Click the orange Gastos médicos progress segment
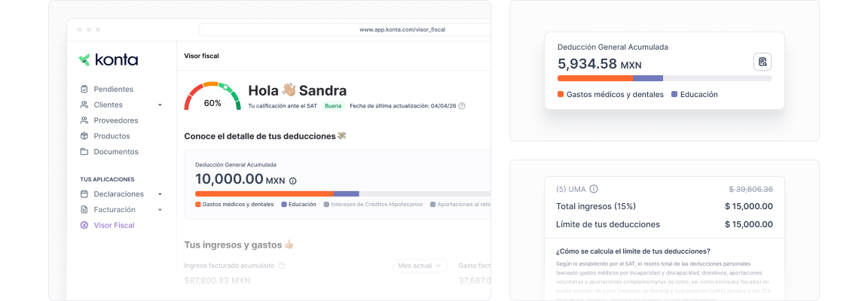This screenshot has width=868, height=301. click(x=264, y=193)
